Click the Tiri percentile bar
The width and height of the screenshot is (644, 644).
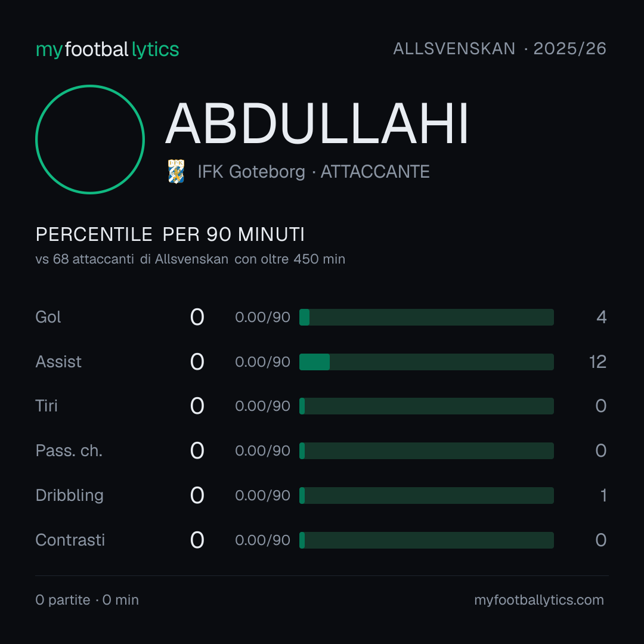pyautogui.click(x=426, y=406)
